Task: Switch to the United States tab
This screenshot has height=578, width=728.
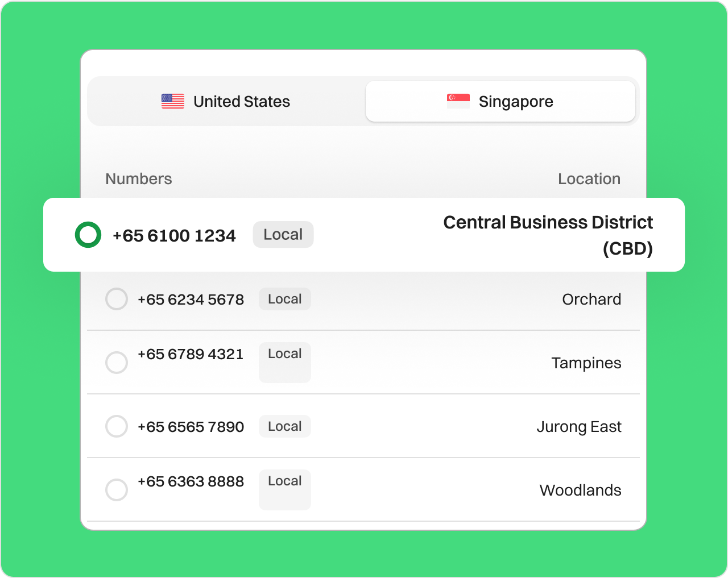Action: 226,101
